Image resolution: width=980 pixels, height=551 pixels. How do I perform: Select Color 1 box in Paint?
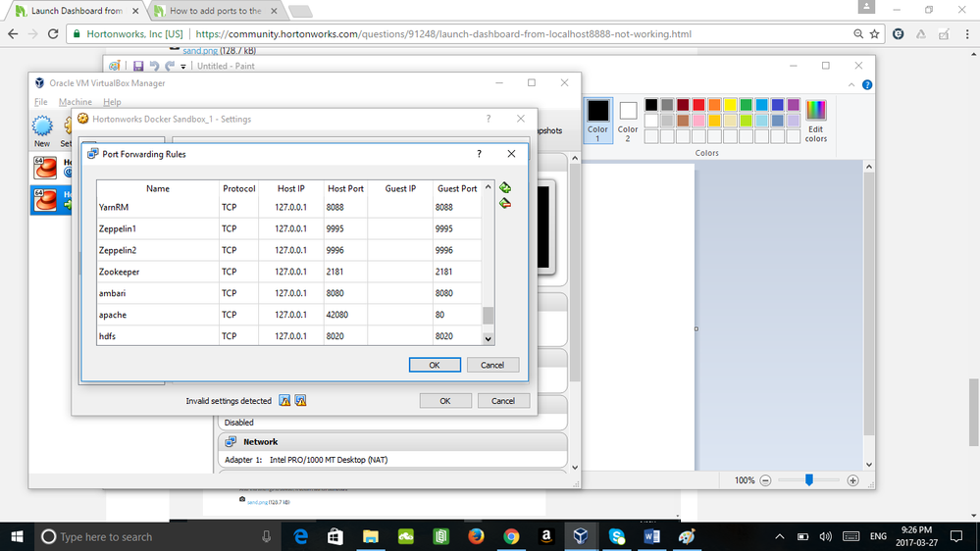pos(597,121)
